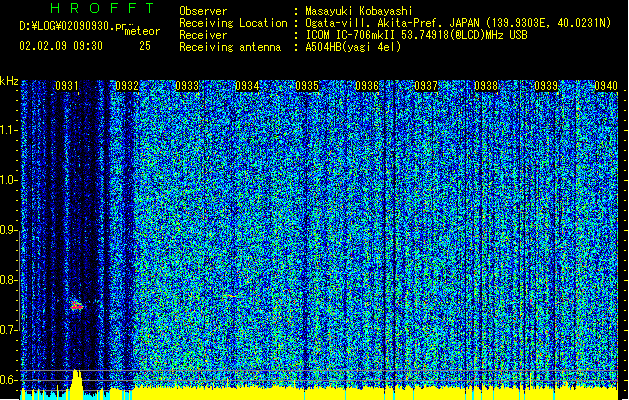Click the 0931 time marker
Viewport: 629px width, 400px height.
click(67, 86)
